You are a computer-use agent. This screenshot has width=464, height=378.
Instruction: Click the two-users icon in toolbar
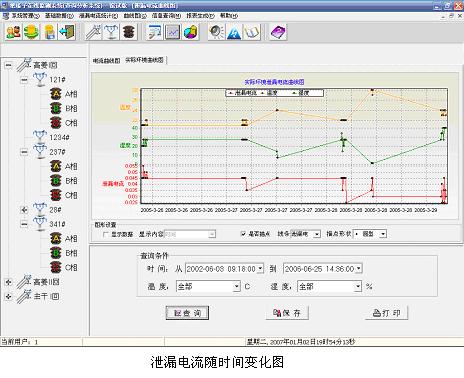[13, 32]
